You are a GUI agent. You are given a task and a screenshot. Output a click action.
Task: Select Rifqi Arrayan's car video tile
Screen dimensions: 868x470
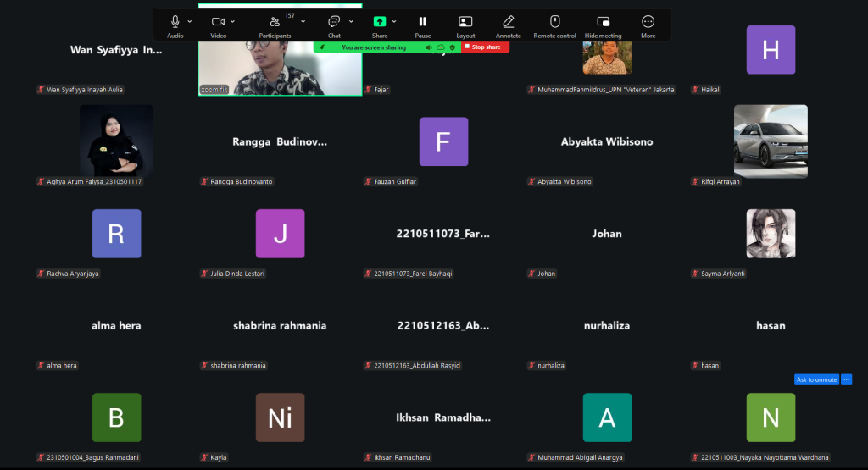point(771,141)
